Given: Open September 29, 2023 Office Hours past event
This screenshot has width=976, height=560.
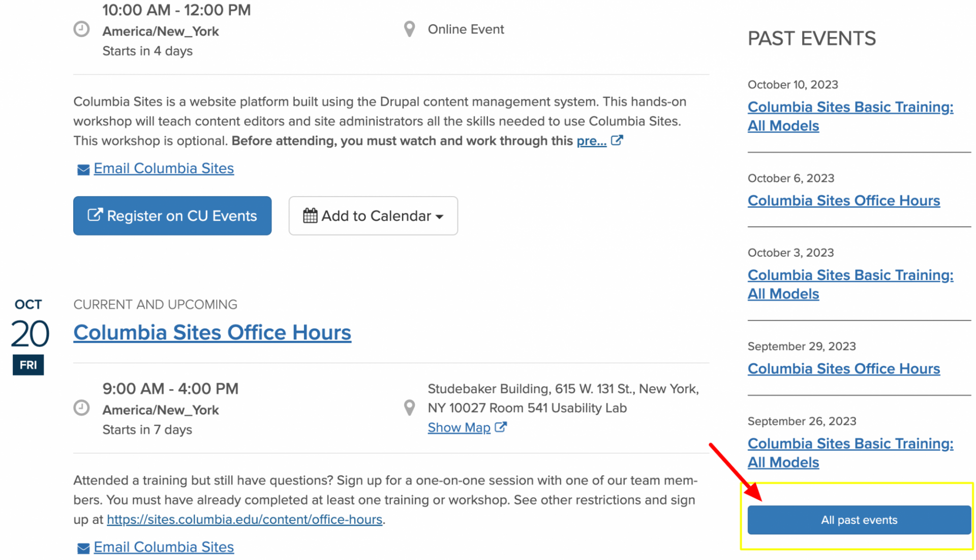Looking at the screenshot, I should [x=844, y=369].
